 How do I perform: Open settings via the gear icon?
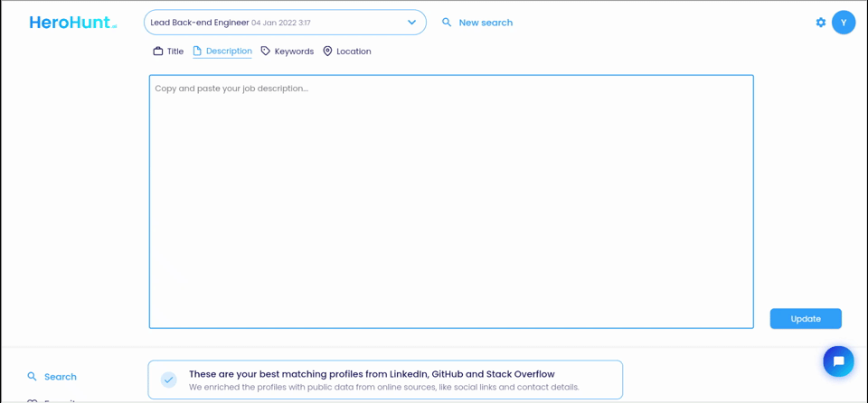(x=821, y=23)
